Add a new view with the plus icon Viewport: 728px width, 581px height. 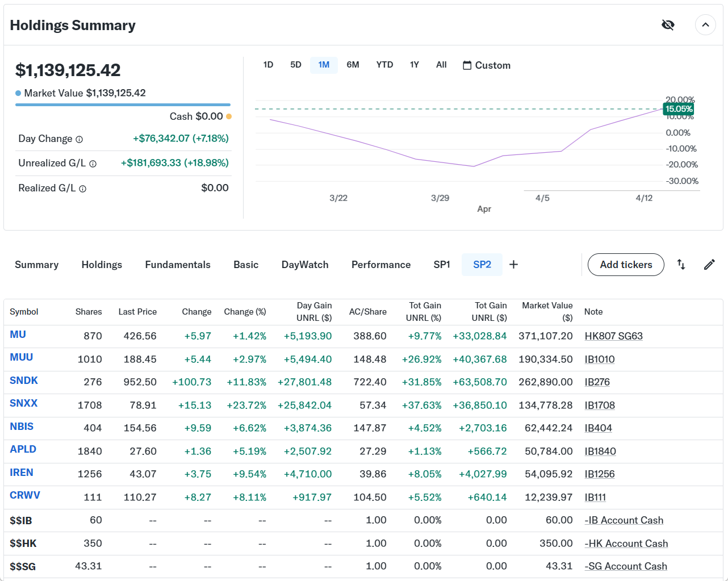513,265
